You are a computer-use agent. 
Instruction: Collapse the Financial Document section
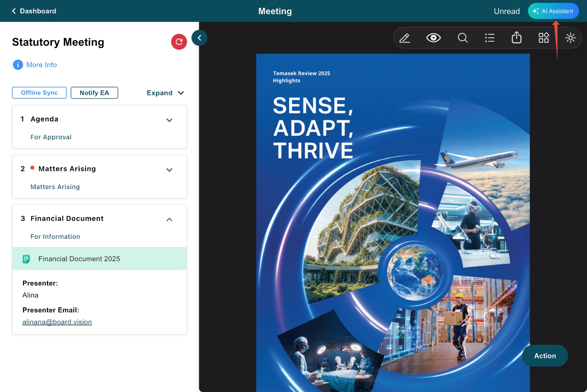click(x=170, y=219)
